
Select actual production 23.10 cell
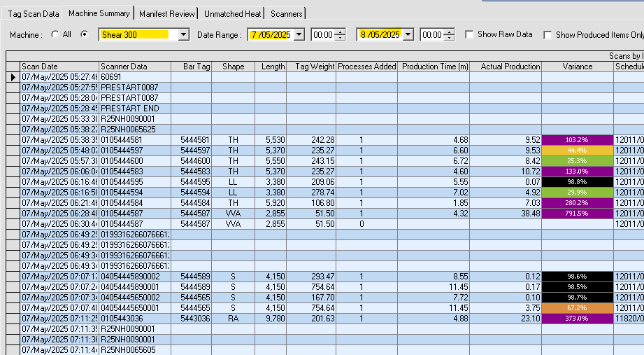(506, 319)
